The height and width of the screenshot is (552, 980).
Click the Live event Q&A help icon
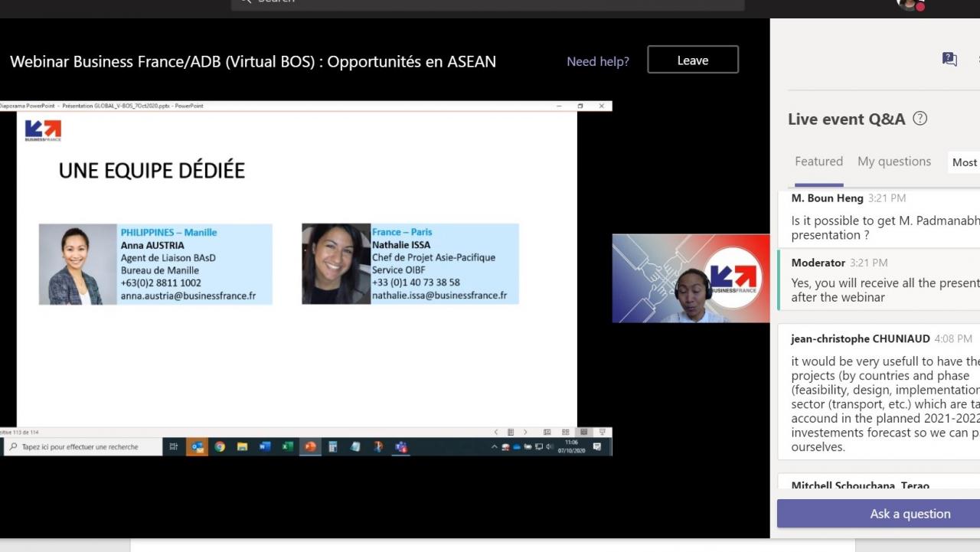pos(920,119)
